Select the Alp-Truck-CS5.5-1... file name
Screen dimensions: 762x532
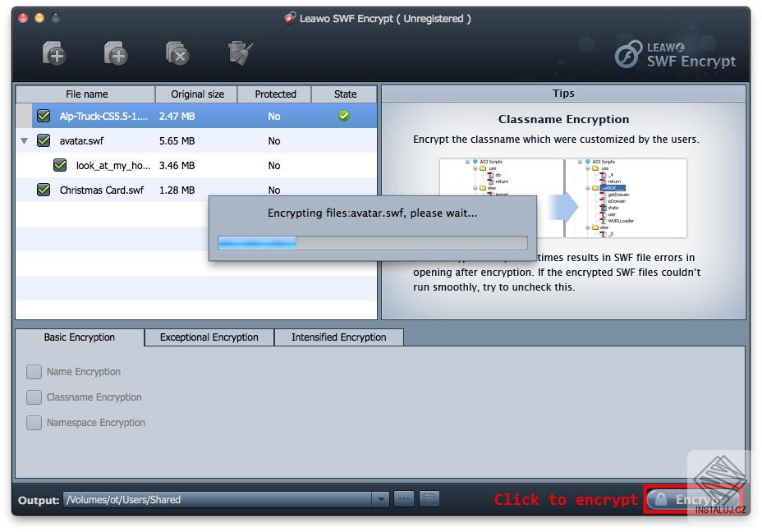click(x=103, y=116)
